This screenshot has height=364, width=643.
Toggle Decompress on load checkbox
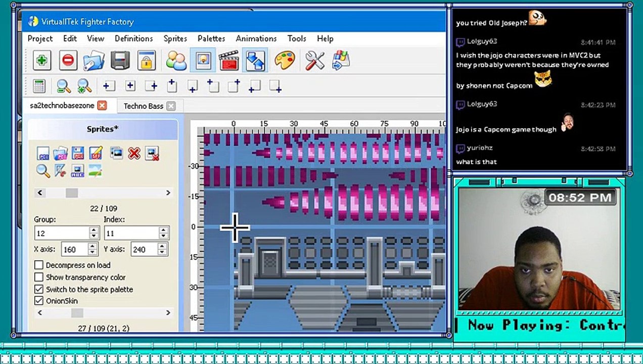tap(38, 265)
